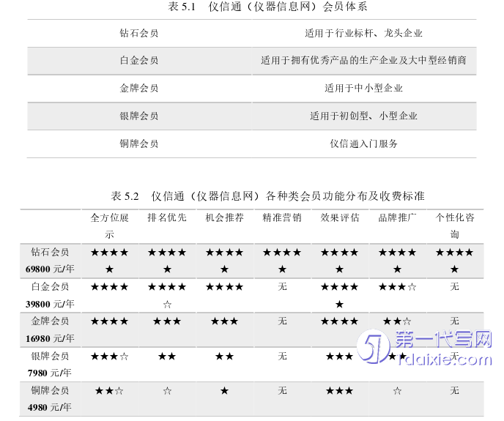This screenshot has width=504, height=421.
Task: Select '铜牌会员' above '4980 元/年'
Action: click(x=50, y=390)
